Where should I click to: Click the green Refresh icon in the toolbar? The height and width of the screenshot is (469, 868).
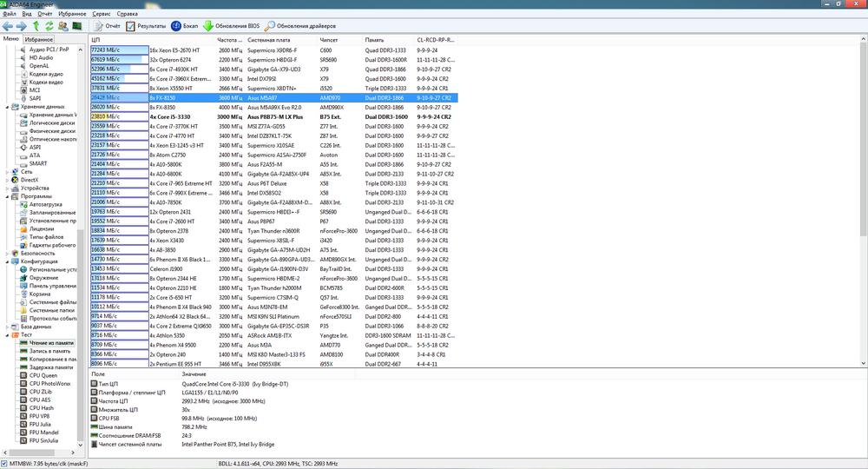[x=49, y=26]
